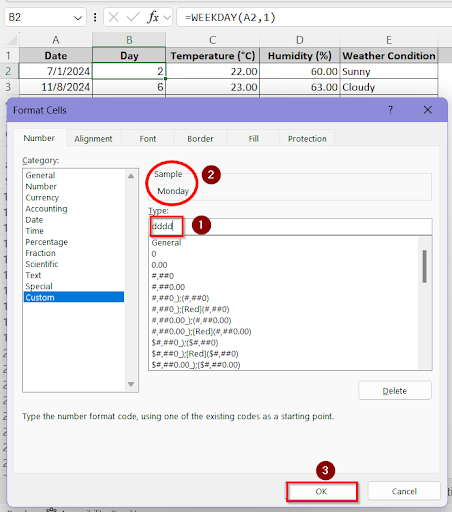The image size is (452, 512).
Task: Choose format 0.00 in the Type list
Action: tap(159, 265)
